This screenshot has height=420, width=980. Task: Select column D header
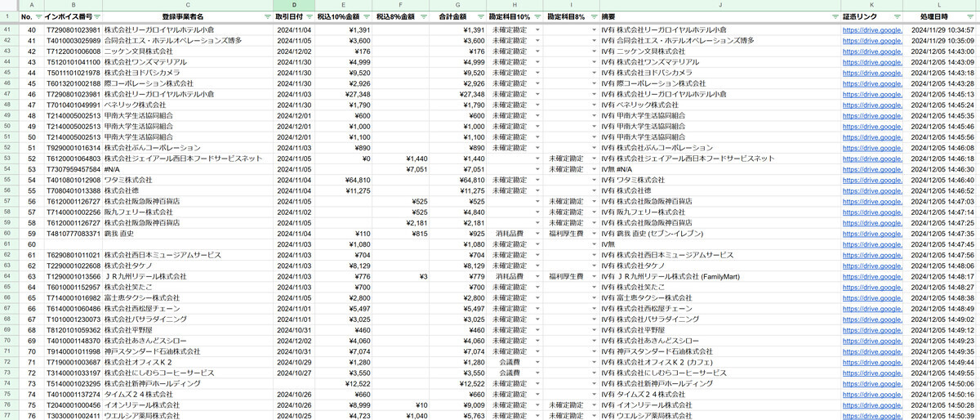[294, 5]
